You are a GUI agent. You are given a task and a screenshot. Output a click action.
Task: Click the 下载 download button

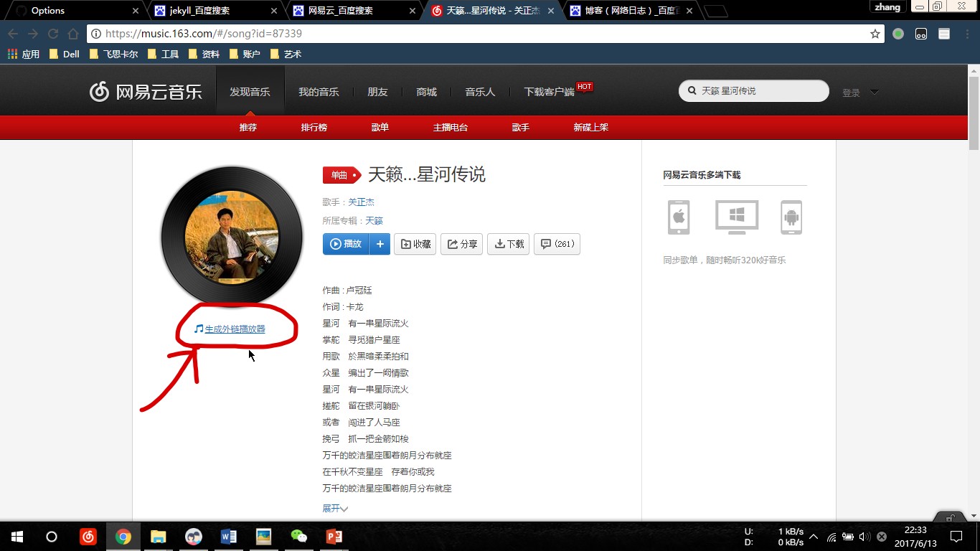click(x=509, y=244)
